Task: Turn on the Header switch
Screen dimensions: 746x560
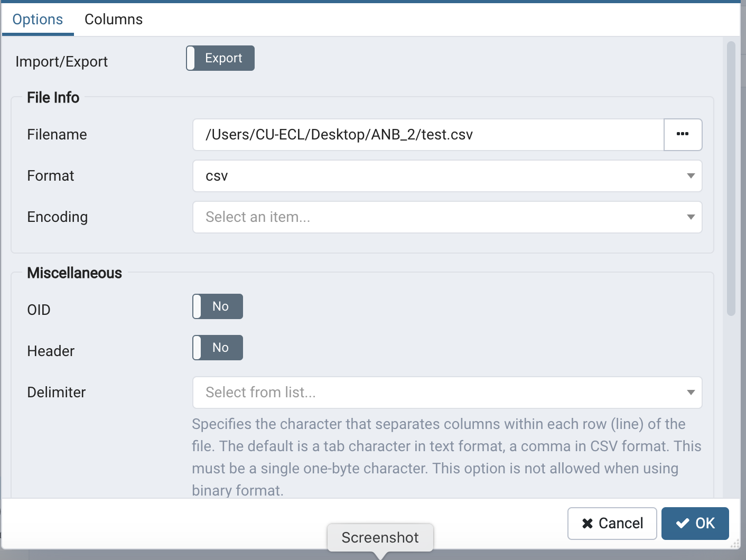Action: coord(218,348)
